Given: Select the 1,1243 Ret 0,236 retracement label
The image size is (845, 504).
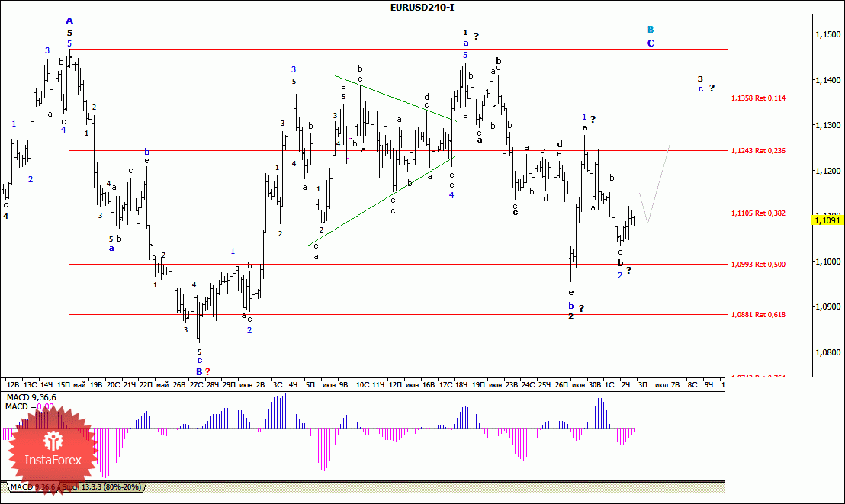Looking at the screenshot, I should [757, 151].
